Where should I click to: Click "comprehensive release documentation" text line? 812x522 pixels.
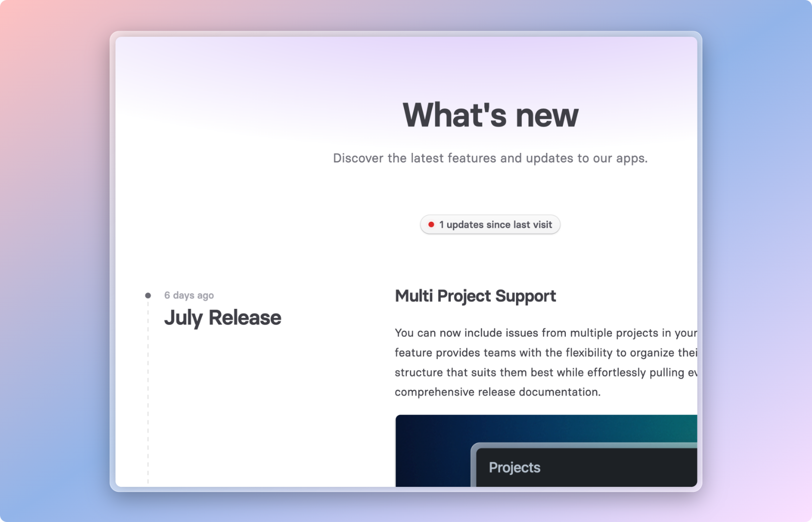[x=497, y=392]
